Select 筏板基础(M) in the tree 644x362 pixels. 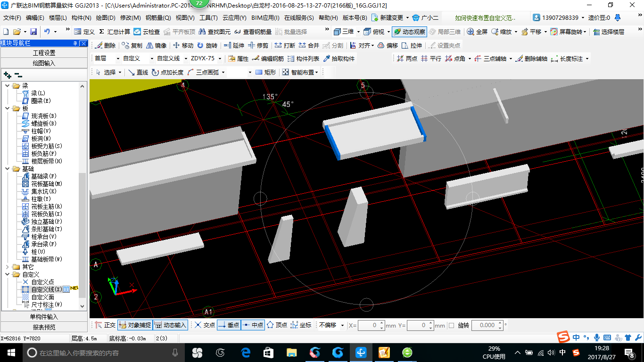47,184
